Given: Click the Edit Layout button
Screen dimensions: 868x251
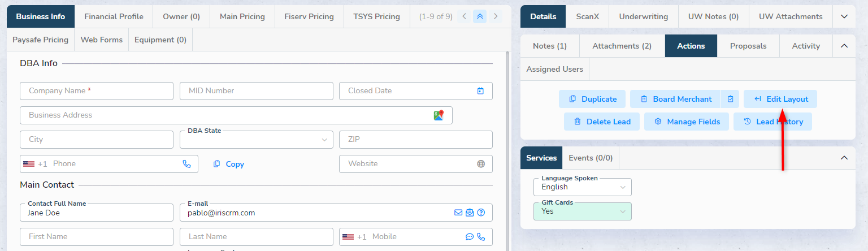Looking at the screenshot, I should click(780, 99).
